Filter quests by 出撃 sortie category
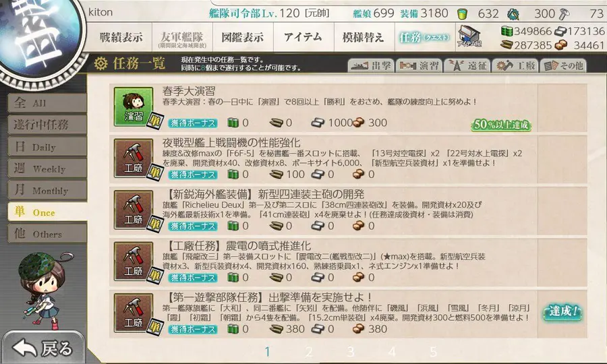Screen dimensions: 607x364 [x=371, y=66]
